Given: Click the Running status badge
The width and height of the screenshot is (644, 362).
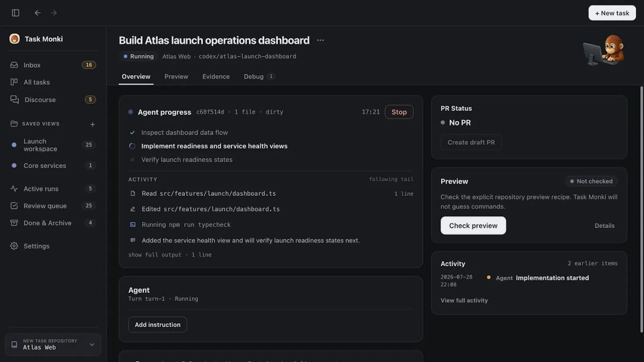Looking at the screenshot, I should click(138, 56).
